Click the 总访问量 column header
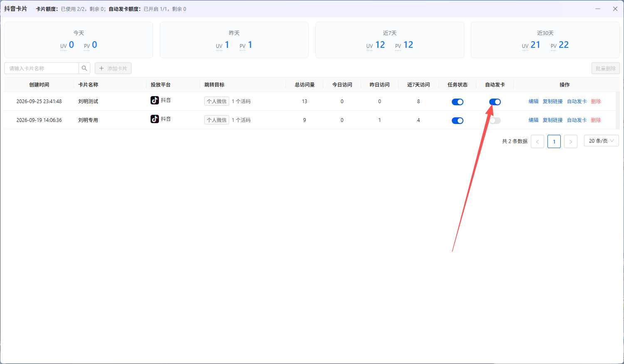Screen dimensions: 624x364 305,85
